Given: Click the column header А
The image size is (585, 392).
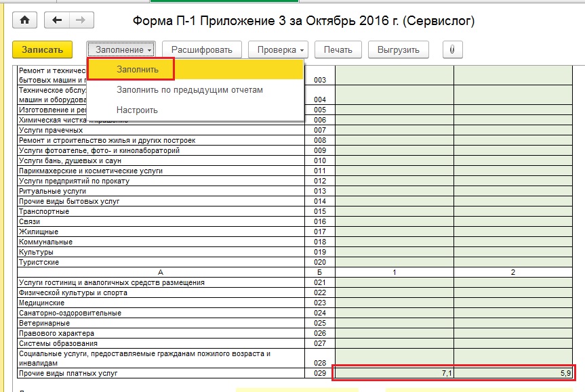Looking at the screenshot, I should pyautogui.click(x=161, y=272).
